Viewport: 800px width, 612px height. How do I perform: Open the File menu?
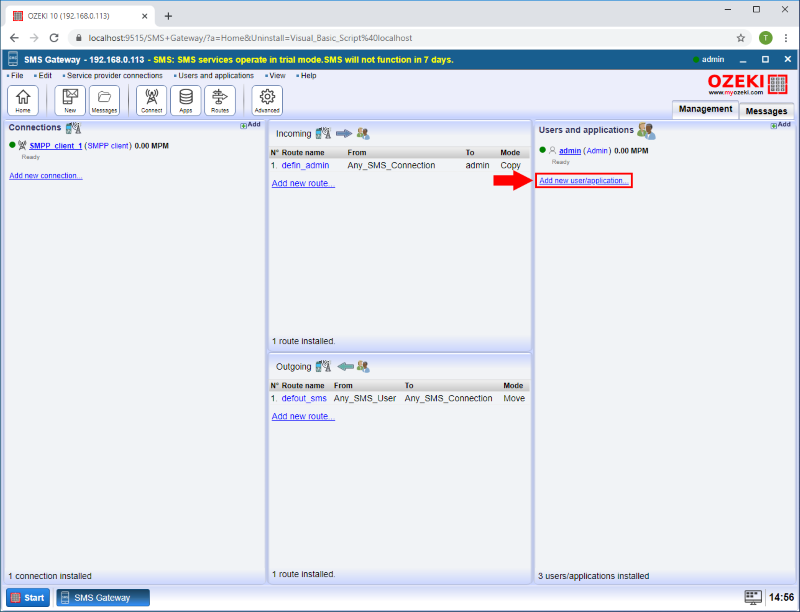(x=17, y=75)
